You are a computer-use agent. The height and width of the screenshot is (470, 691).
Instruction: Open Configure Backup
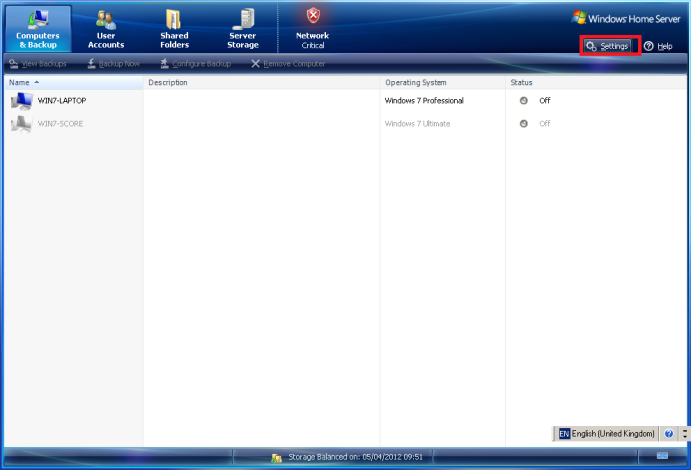coord(195,64)
